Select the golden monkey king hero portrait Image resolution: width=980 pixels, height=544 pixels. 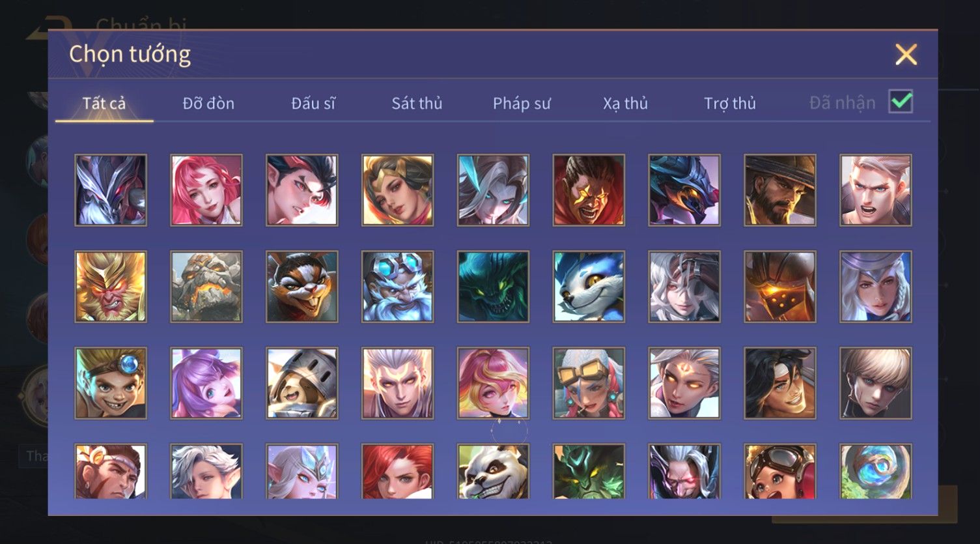coord(111,287)
